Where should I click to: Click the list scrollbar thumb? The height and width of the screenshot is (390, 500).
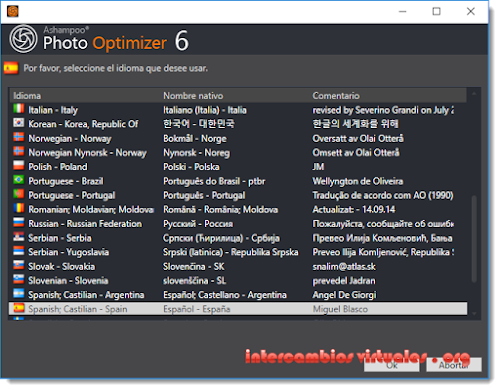[x=474, y=239]
